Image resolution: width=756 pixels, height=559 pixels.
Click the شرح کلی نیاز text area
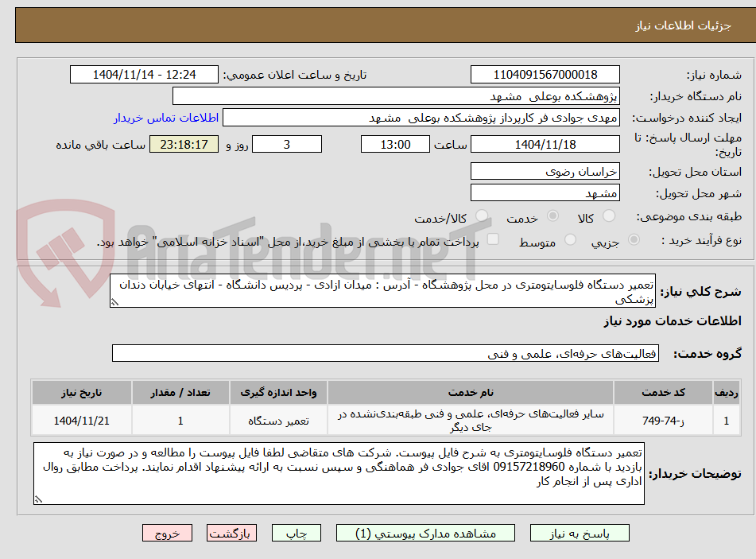tap(383, 291)
